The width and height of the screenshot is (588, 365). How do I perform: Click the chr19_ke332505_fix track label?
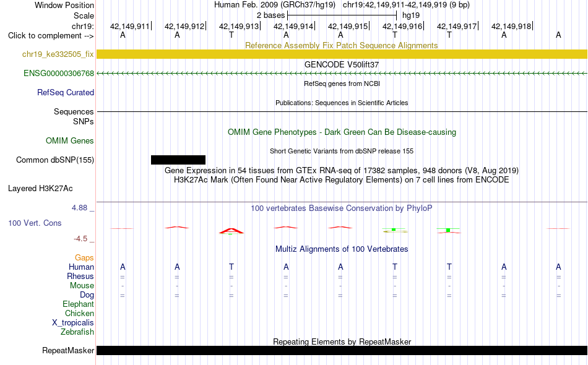pyautogui.click(x=58, y=54)
